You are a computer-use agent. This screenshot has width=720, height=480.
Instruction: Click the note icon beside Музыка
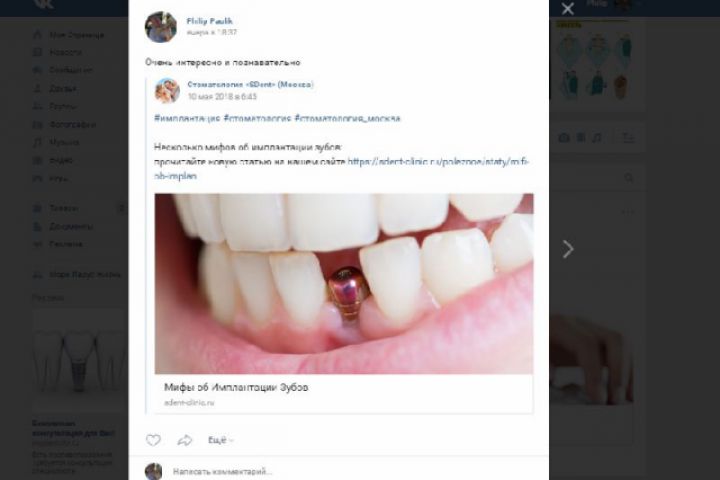(38, 142)
